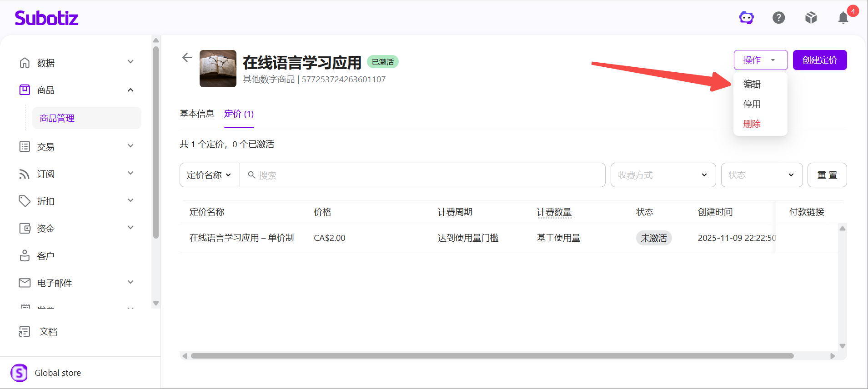Click the Global store avatar icon
Viewport: 868px width, 389px height.
point(19,373)
